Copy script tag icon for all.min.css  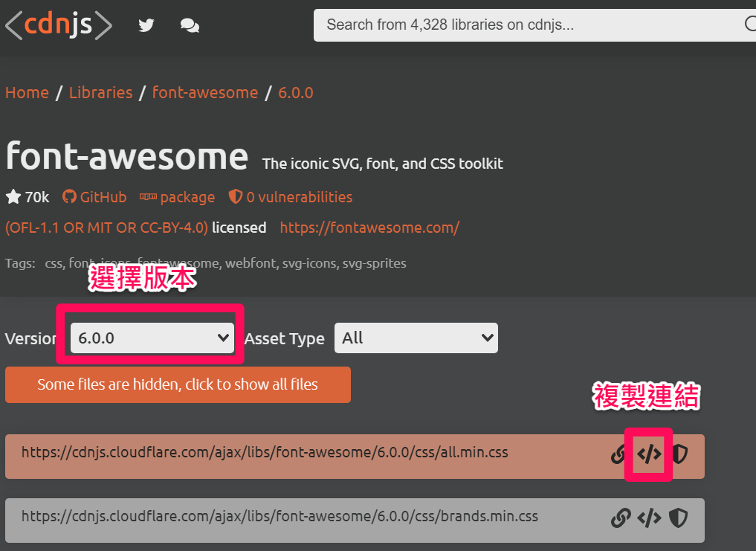[x=649, y=454]
